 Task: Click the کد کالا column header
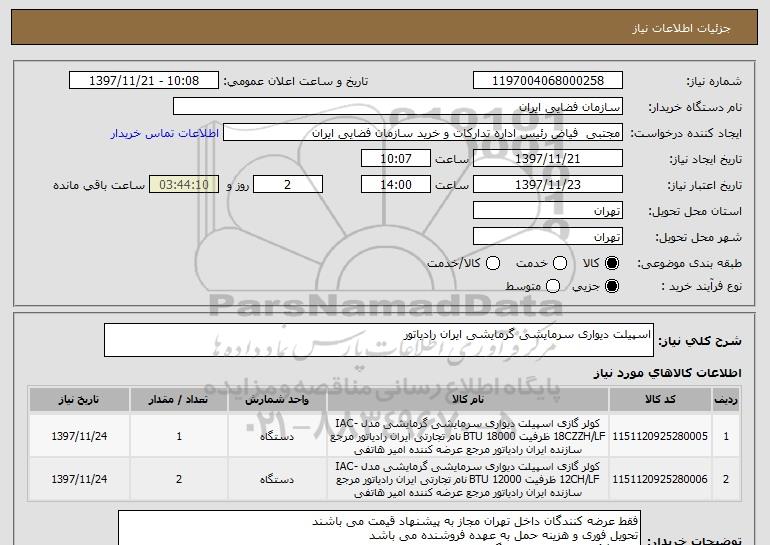click(660, 400)
